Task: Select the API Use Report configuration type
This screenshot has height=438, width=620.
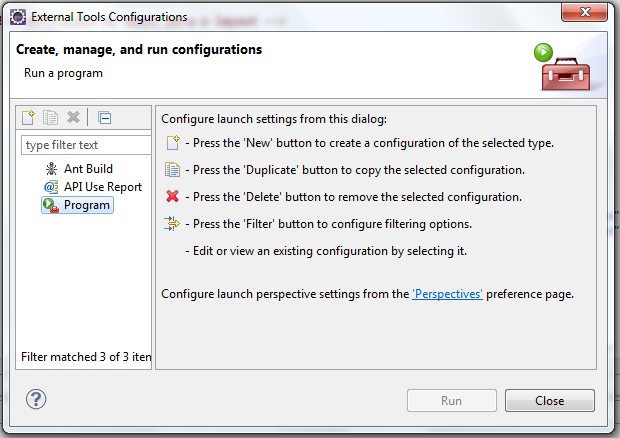Action: [103, 187]
